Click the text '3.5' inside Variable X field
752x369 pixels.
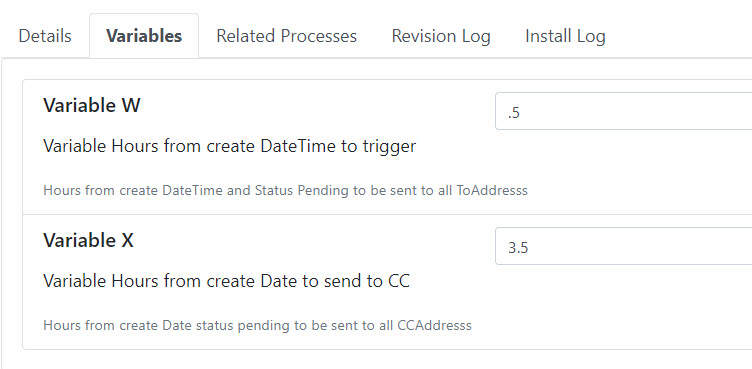click(x=518, y=248)
